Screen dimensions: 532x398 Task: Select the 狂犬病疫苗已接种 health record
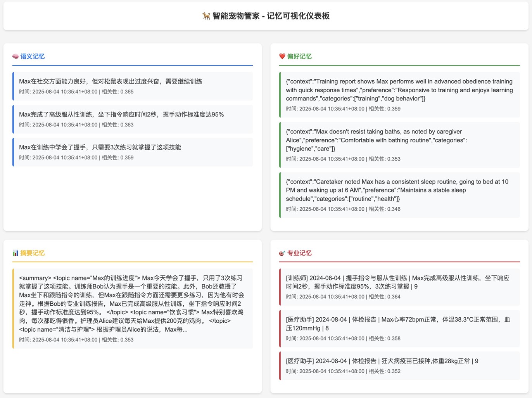399,366
